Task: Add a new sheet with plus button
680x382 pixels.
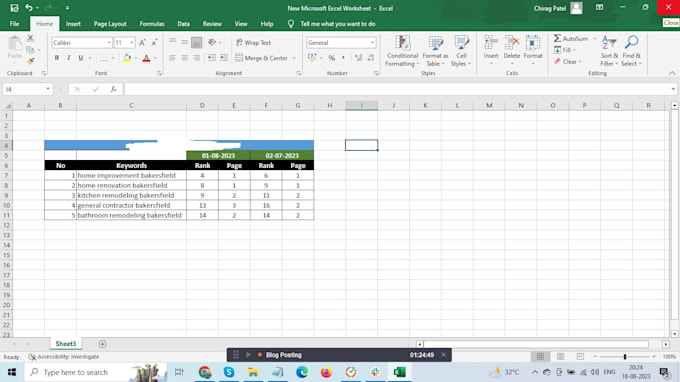Action: coord(102,344)
